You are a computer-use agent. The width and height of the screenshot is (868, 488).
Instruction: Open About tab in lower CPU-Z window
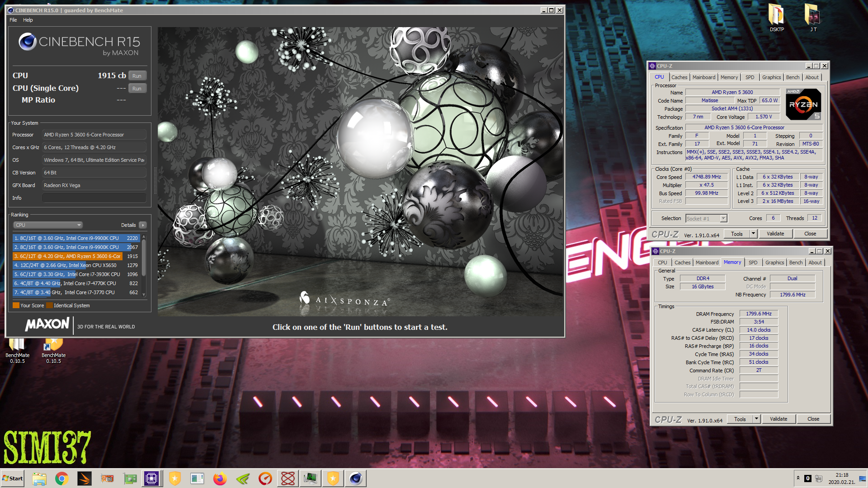815,263
